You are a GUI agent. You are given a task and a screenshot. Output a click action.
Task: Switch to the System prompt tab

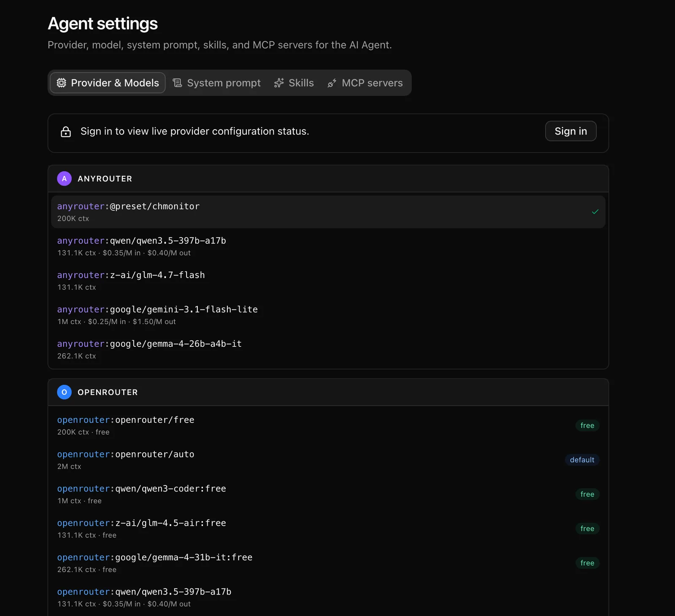click(x=217, y=83)
